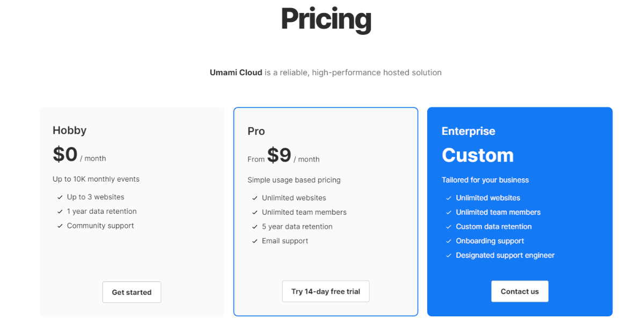Click checkmark next to Pro Unlimited websites
This screenshot has width=644, height=326.
(255, 198)
